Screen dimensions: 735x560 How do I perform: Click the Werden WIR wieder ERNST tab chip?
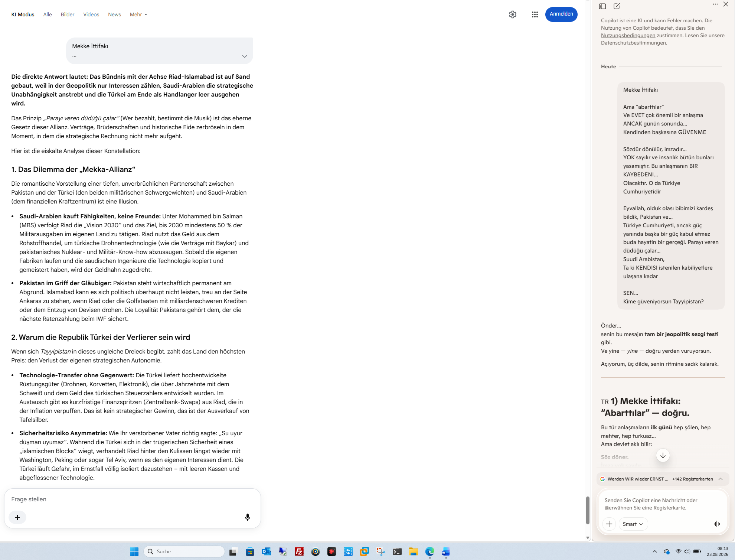pyautogui.click(x=634, y=479)
